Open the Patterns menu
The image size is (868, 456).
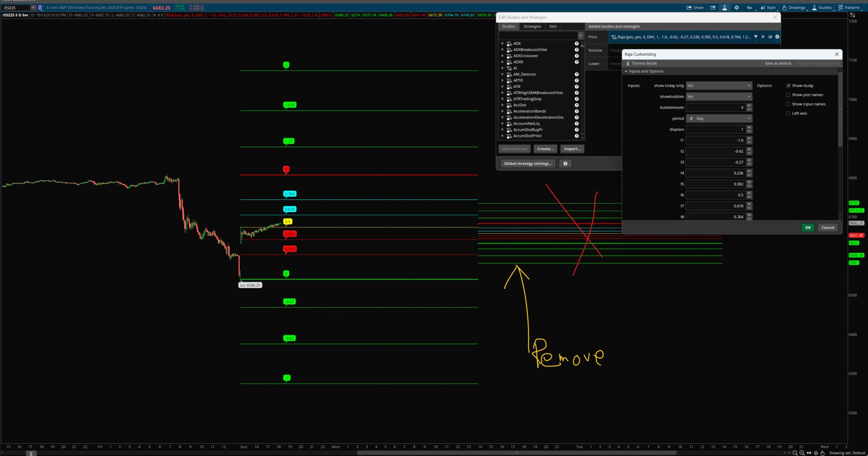coord(849,7)
